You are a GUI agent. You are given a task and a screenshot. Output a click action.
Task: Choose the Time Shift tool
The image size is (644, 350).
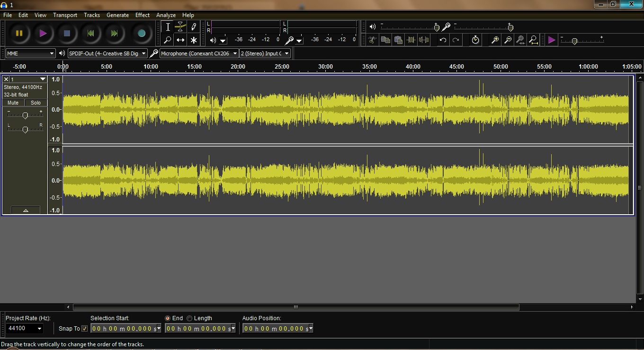pos(180,40)
